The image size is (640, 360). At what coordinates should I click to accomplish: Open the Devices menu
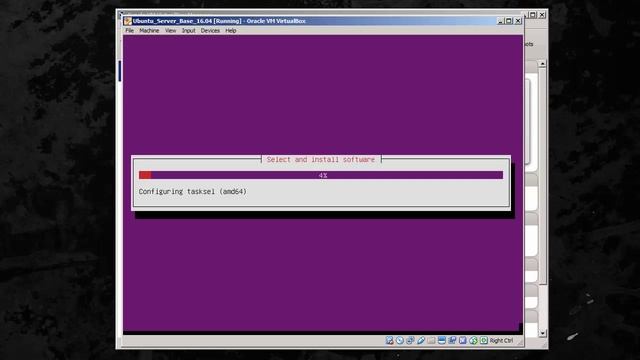210,31
